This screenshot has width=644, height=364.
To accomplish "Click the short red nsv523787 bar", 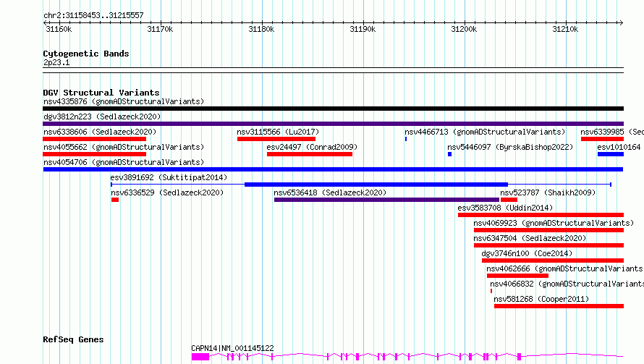I will [x=509, y=200].
